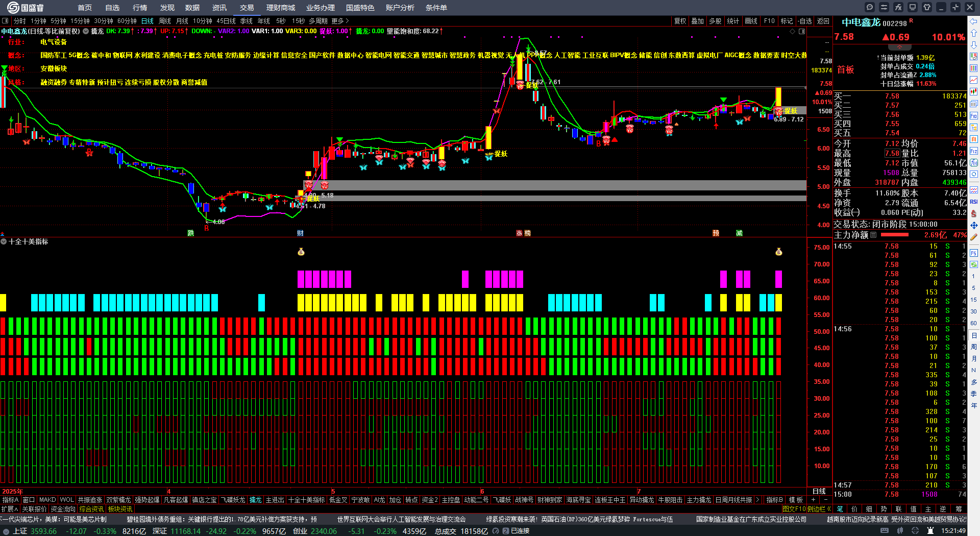Click the crosshair target icon in status bar
Viewport: 980px width, 536px height.
pyautogui.click(x=916, y=531)
